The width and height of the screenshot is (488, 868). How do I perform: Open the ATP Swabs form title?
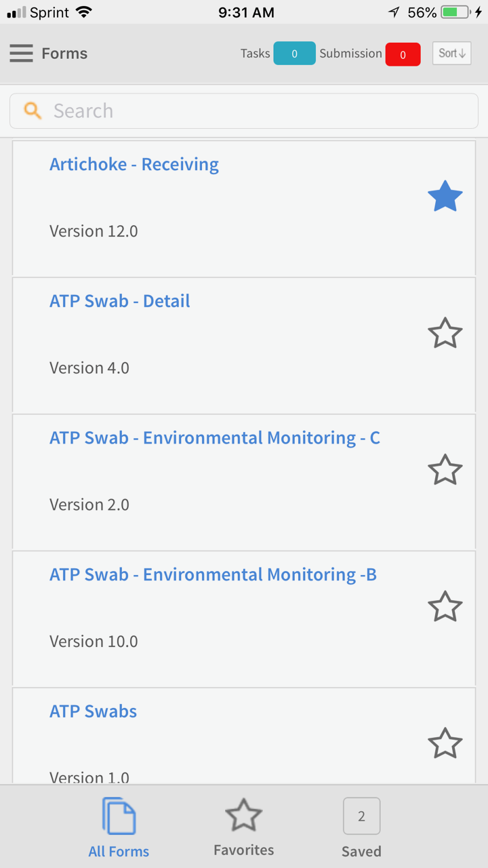[x=94, y=711]
